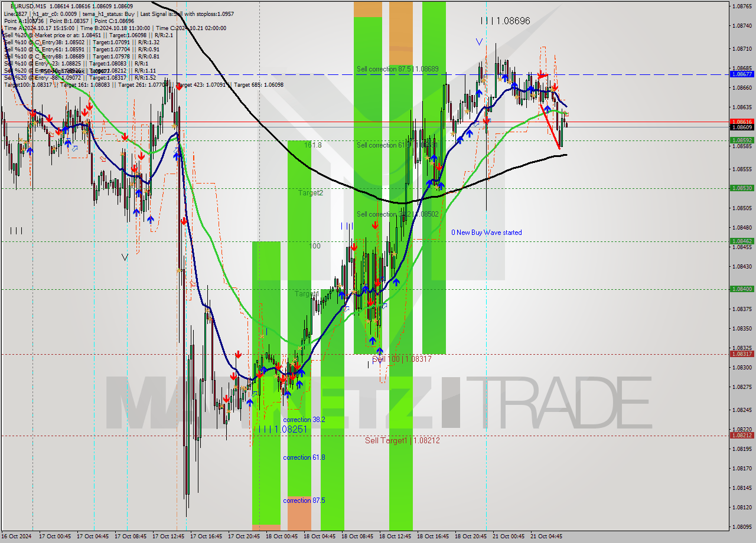Click the black 1.08609 current price tag

tap(742, 127)
